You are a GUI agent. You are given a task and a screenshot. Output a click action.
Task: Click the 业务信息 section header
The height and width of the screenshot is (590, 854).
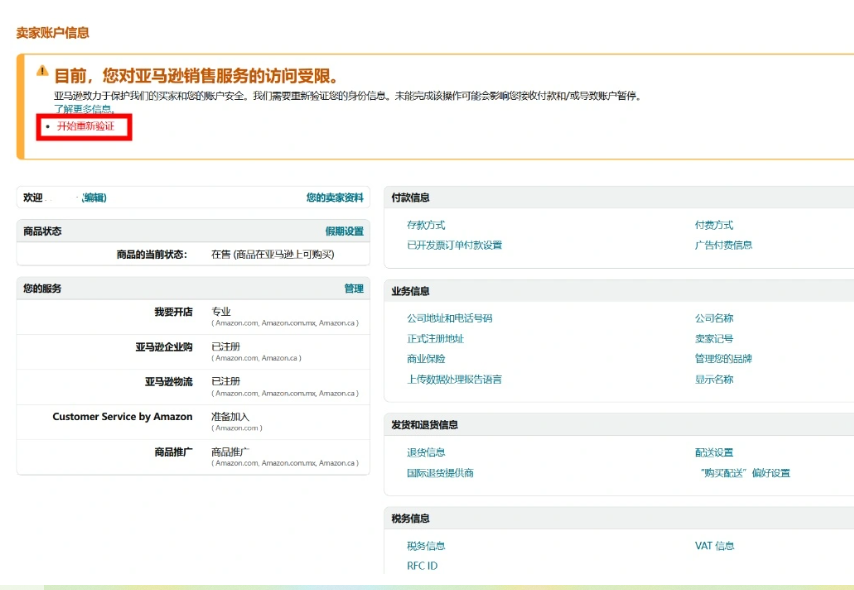[410, 291]
